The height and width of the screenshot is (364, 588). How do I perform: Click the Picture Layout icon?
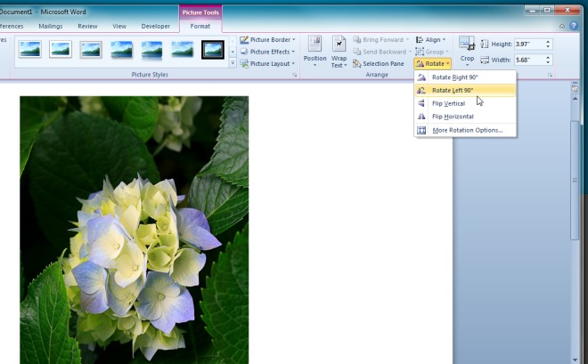pyautogui.click(x=244, y=64)
